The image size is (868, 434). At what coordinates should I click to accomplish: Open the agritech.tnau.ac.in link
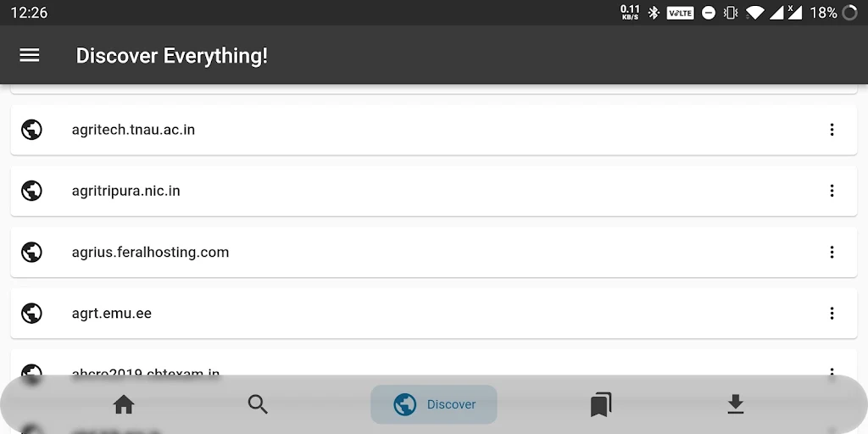click(133, 130)
